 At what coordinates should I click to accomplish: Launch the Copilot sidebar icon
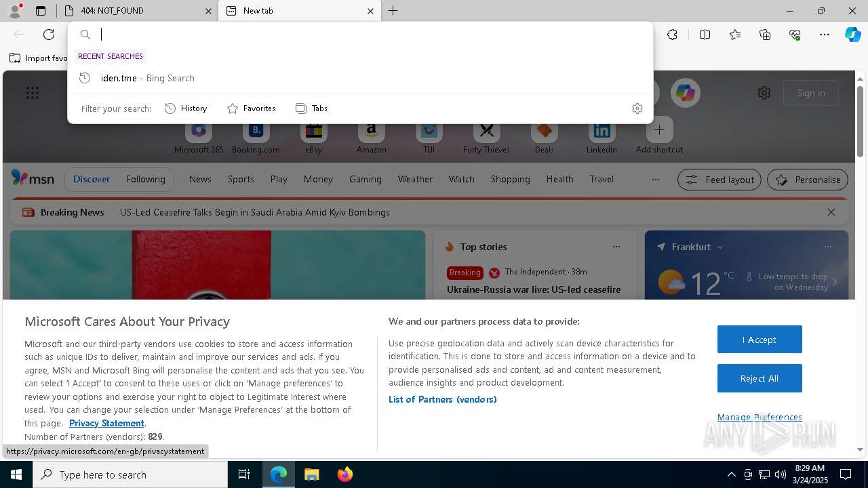pyautogui.click(x=852, y=35)
